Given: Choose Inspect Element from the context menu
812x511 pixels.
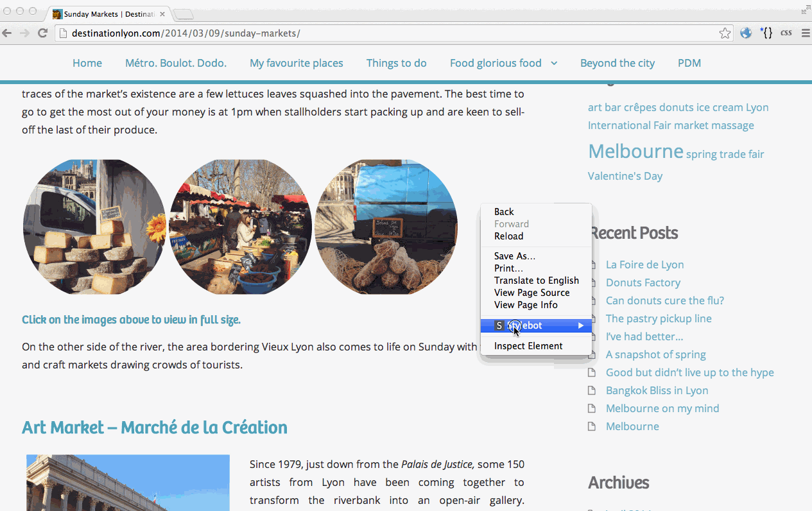Looking at the screenshot, I should 528,346.
